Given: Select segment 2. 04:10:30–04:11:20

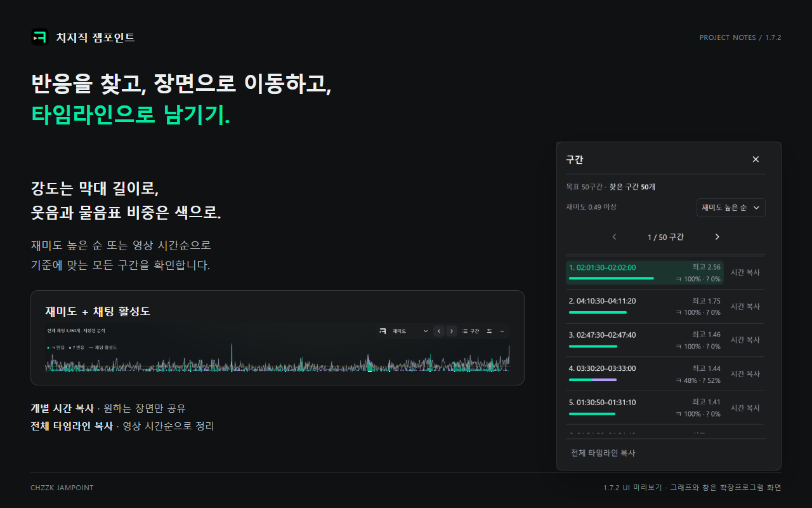Looking at the screenshot, I should (x=645, y=306).
